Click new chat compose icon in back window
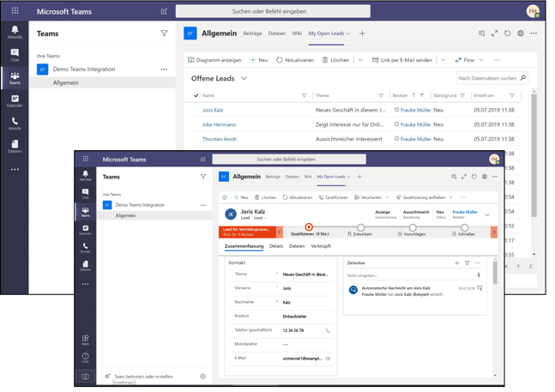This screenshot has height=392, width=555. (x=164, y=11)
